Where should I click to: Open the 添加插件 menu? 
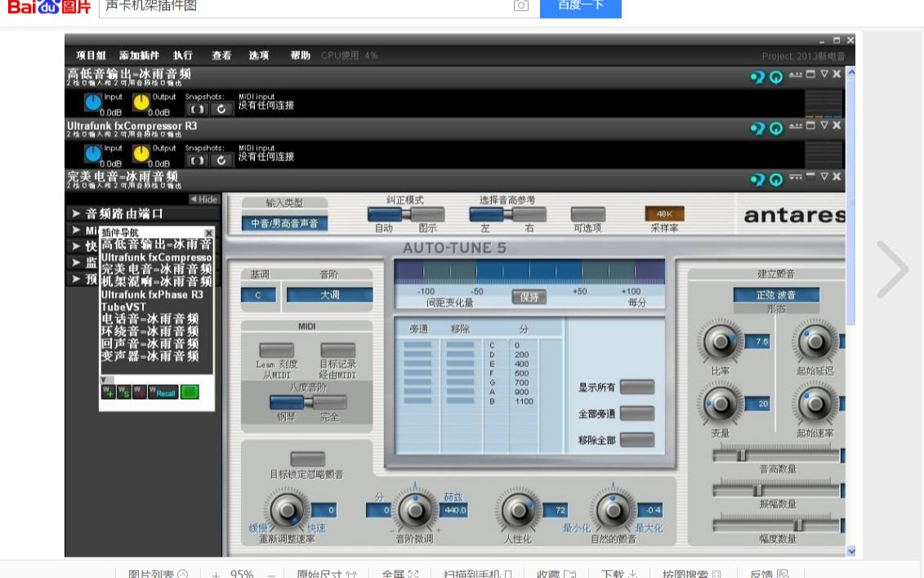[139, 56]
